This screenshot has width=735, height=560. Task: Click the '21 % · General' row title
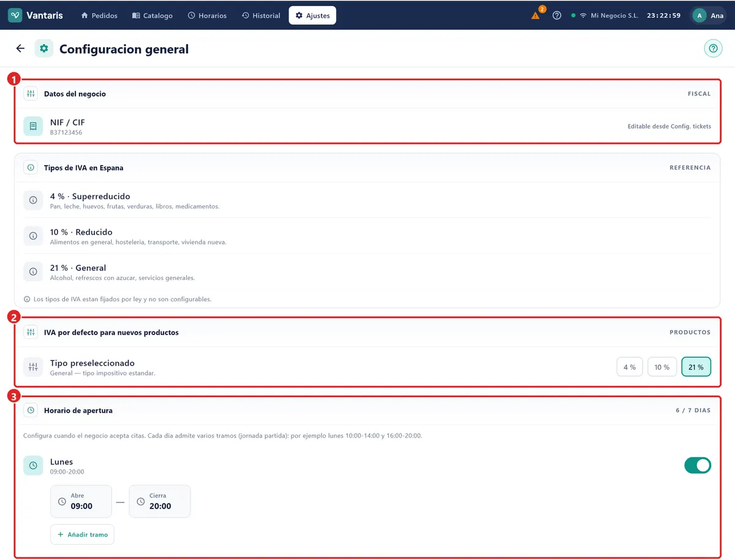click(x=78, y=268)
